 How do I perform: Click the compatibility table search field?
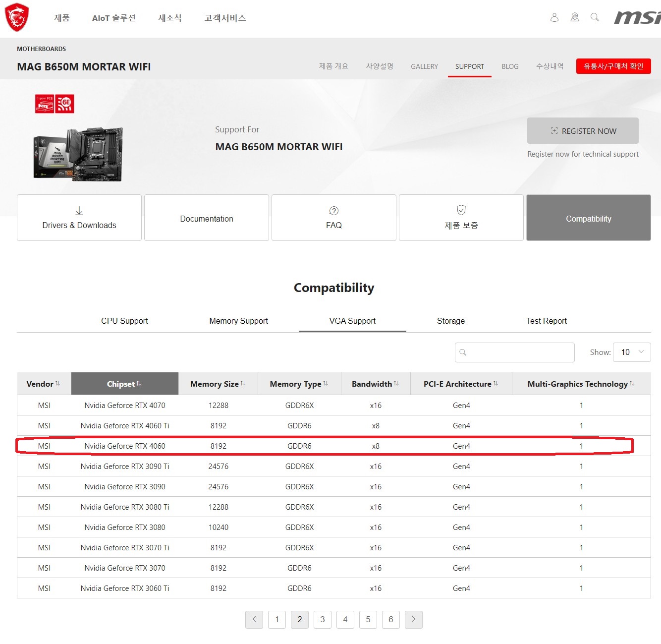pos(515,352)
